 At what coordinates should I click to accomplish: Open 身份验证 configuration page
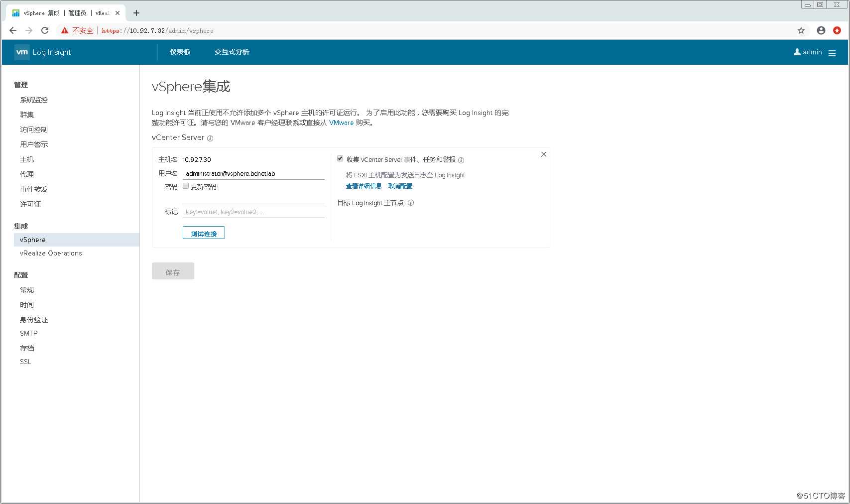34,320
